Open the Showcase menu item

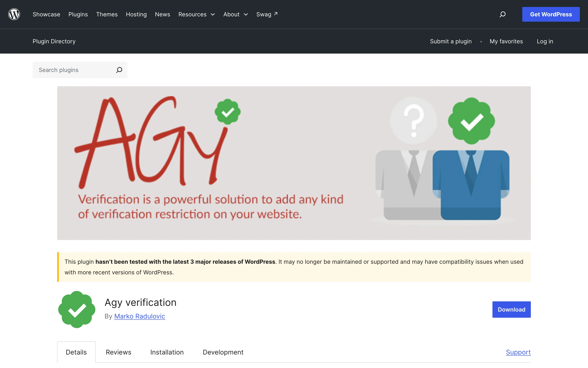click(46, 14)
